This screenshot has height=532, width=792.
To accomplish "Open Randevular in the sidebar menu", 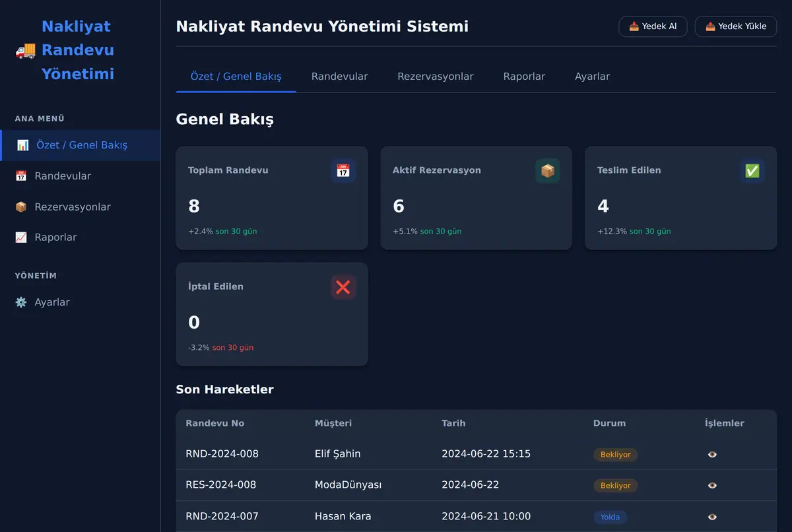I will point(80,176).
